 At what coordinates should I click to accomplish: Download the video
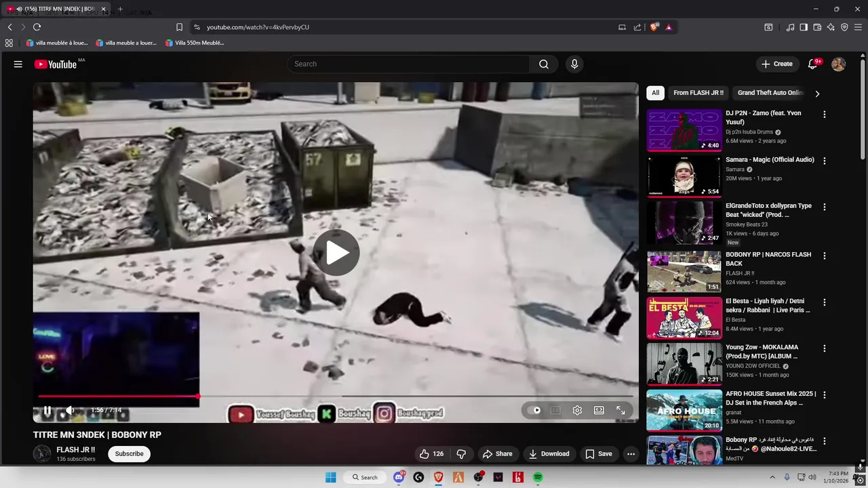(549, 453)
